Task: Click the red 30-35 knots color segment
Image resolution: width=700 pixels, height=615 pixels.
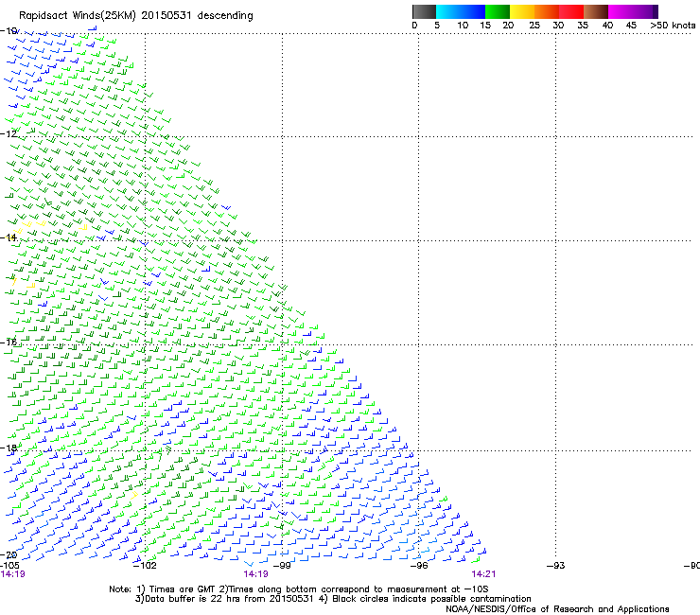Action: pos(571,11)
